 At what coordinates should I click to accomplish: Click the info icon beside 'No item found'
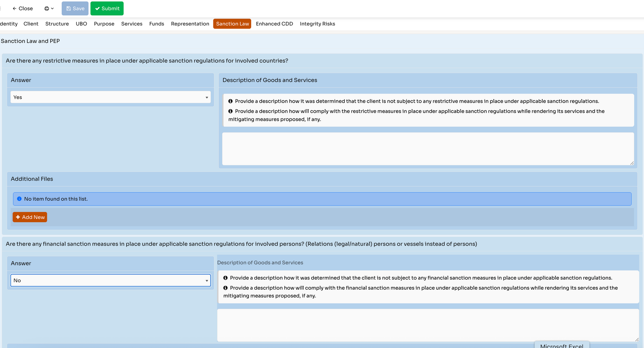(x=19, y=199)
